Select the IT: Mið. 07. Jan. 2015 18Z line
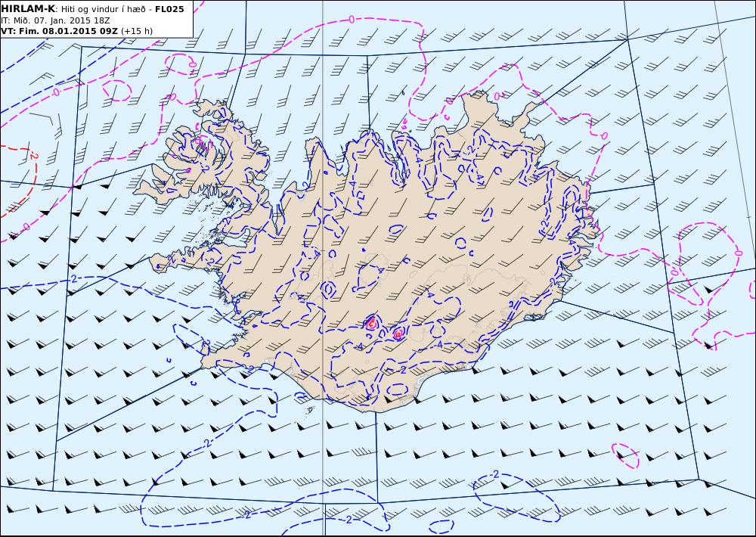Screen dimensions: 756x537 pyautogui.click(x=55, y=20)
